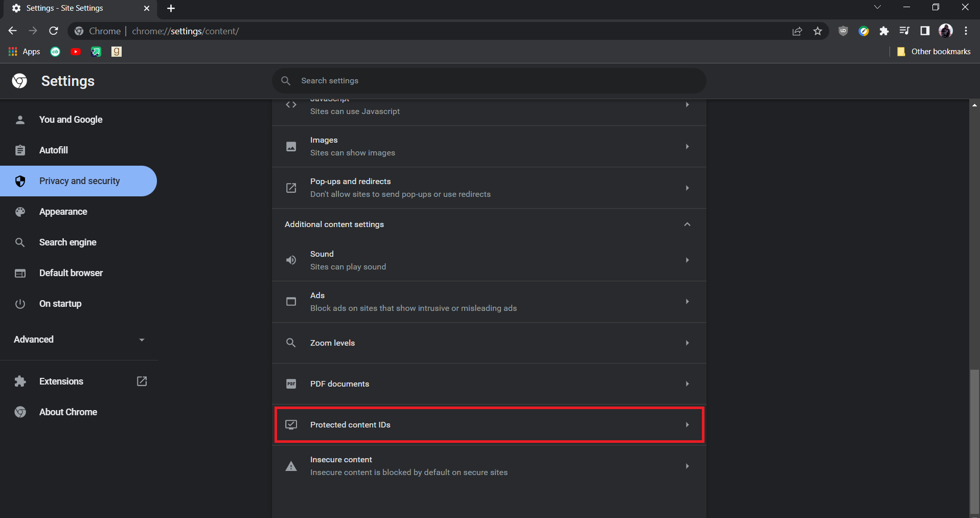Open the uBlock shield extension icon
Screen dimensions: 980x518
843,31
